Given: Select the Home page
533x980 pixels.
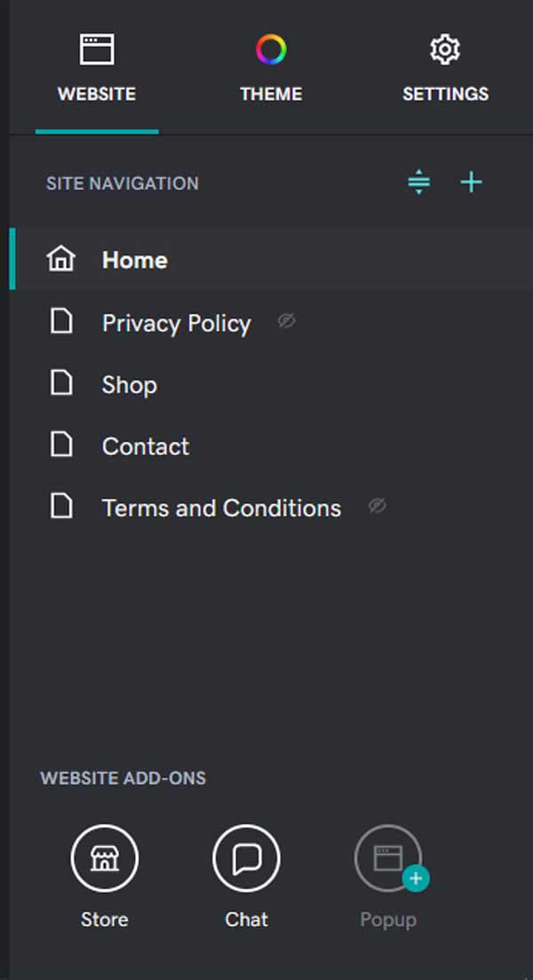Looking at the screenshot, I should pos(135,259).
